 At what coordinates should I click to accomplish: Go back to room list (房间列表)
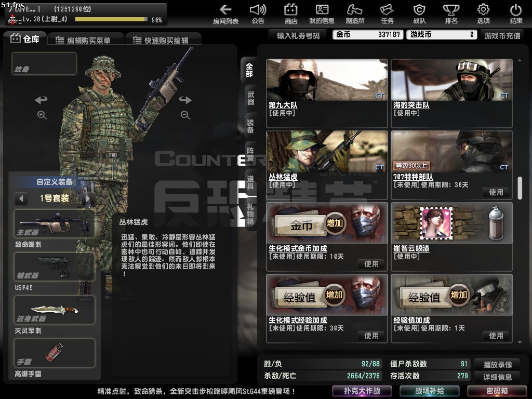click(225, 14)
